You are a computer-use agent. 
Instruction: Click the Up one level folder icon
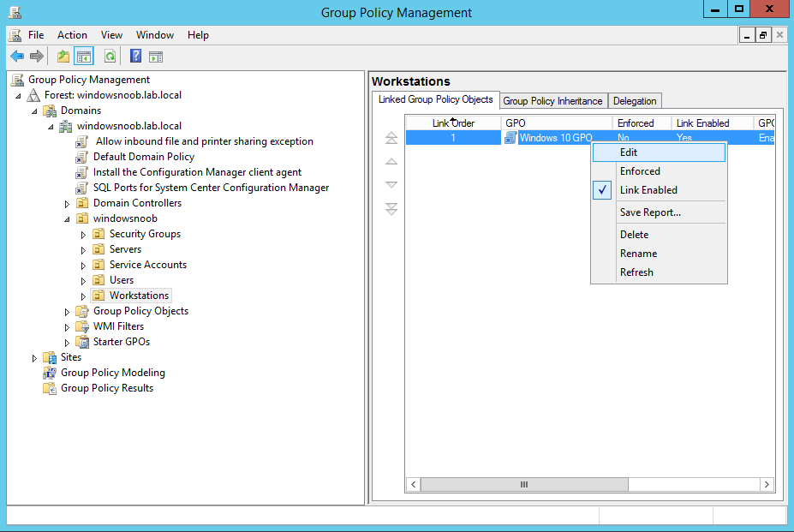click(63, 57)
